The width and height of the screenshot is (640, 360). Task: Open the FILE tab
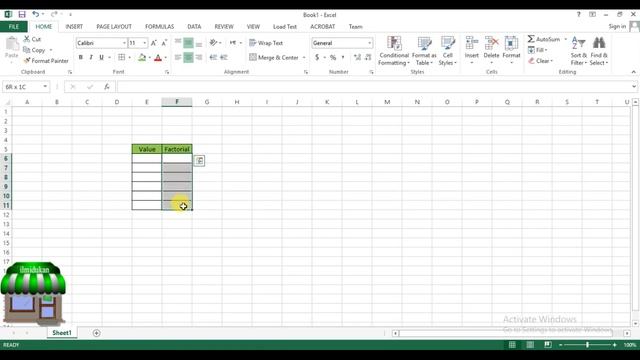[13, 27]
